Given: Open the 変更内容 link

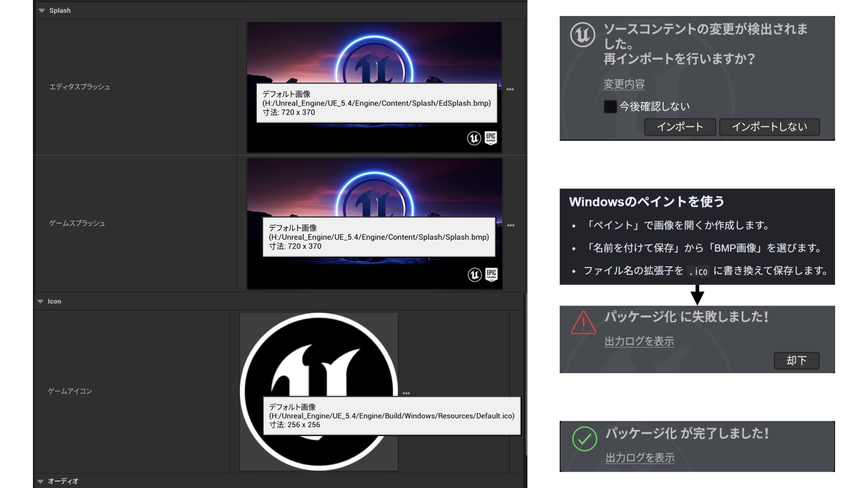Looking at the screenshot, I should pyautogui.click(x=624, y=84).
